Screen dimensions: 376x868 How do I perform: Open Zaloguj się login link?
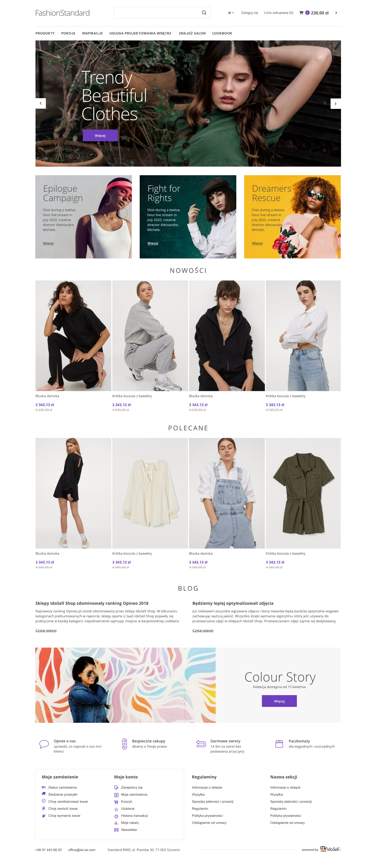point(249,13)
